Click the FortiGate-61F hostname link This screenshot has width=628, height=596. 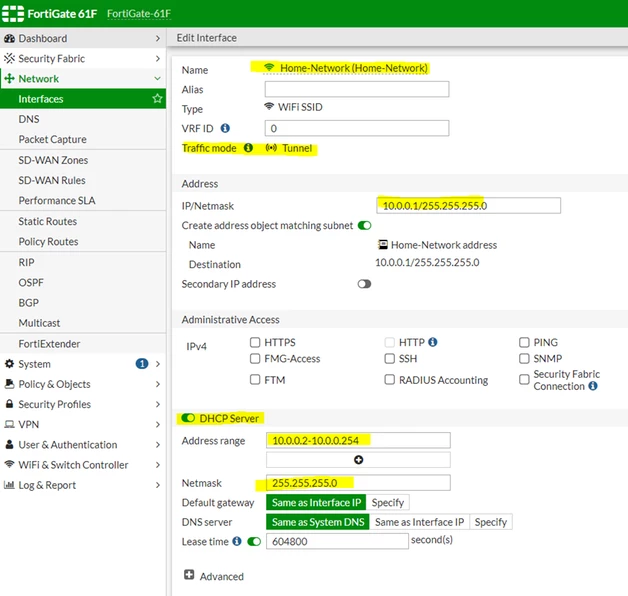pos(139,14)
